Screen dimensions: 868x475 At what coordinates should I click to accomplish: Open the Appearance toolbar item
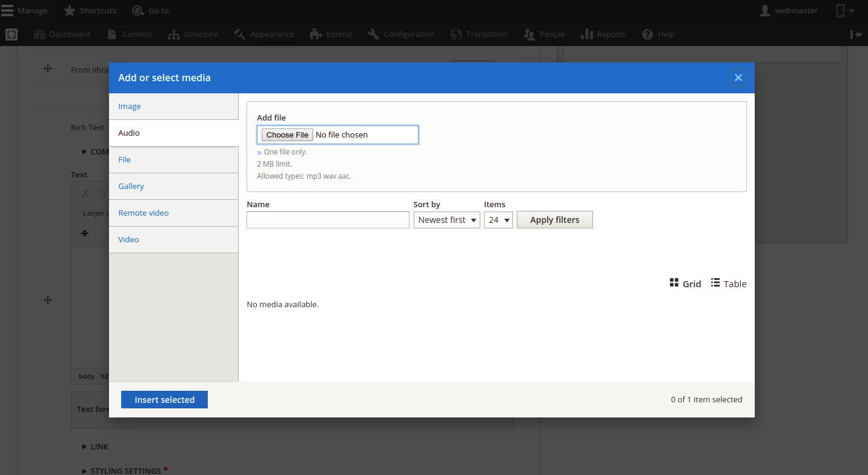tap(264, 35)
